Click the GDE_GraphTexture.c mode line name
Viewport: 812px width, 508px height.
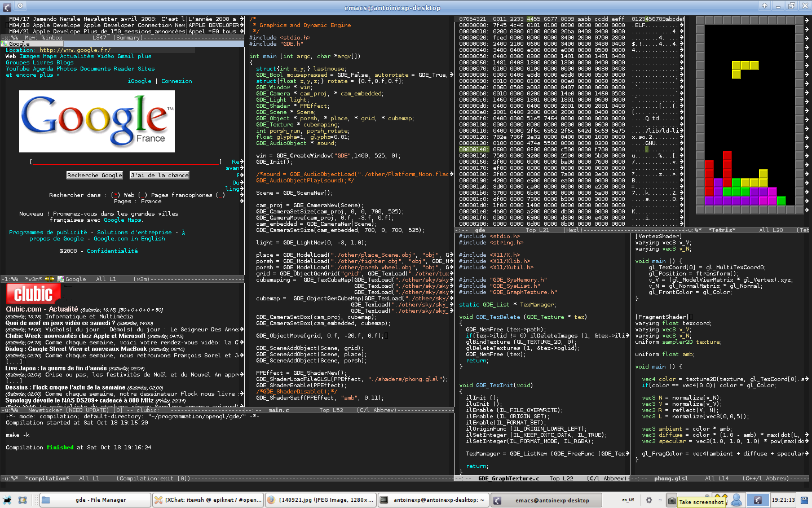pos(509,479)
